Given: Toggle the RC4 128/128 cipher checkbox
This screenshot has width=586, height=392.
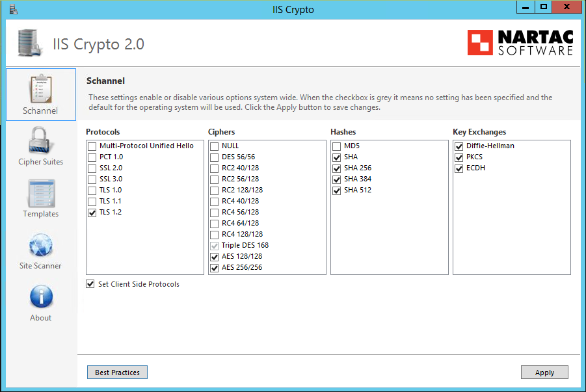Looking at the screenshot, I should click(214, 235).
